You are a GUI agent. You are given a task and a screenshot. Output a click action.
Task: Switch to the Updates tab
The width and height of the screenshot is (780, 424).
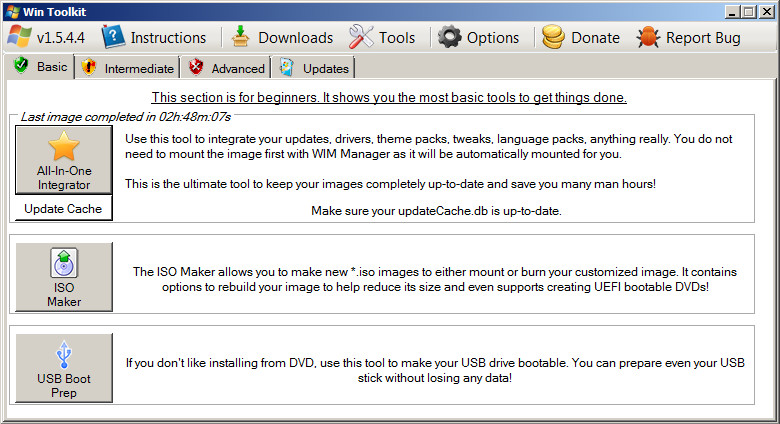click(314, 68)
